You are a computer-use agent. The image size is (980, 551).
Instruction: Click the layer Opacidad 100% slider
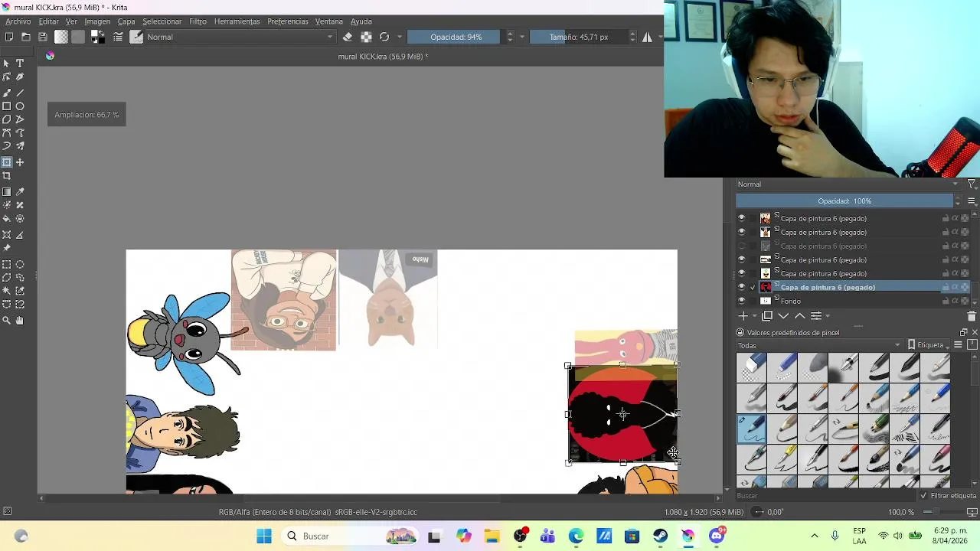tap(844, 201)
